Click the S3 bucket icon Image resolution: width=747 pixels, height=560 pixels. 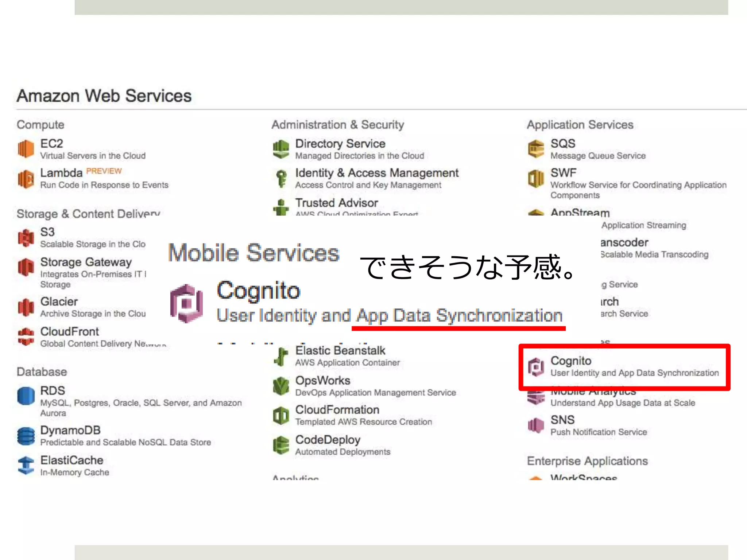pos(26,238)
